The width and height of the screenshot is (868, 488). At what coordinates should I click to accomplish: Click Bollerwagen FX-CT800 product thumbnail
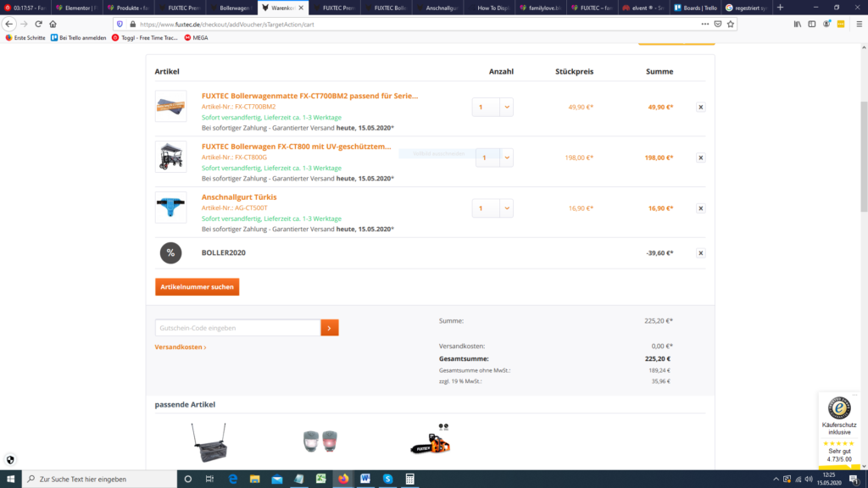click(170, 157)
